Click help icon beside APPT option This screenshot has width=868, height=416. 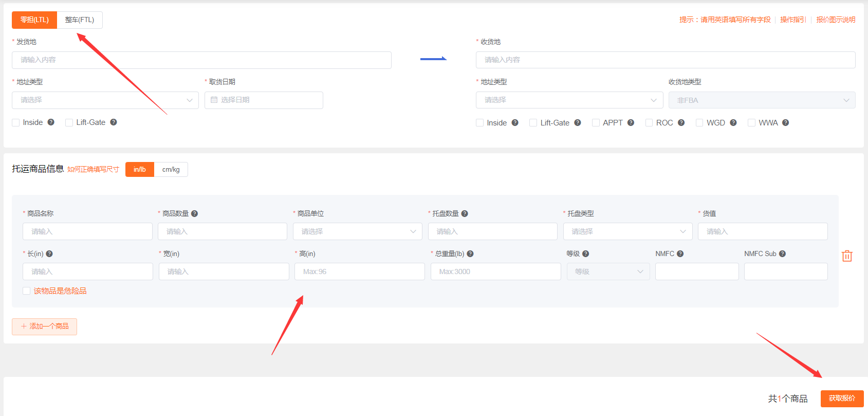pos(631,123)
